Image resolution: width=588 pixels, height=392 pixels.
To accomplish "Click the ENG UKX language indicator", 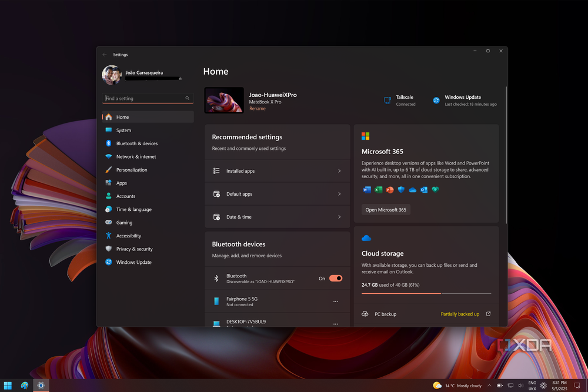I will click(x=532, y=386).
